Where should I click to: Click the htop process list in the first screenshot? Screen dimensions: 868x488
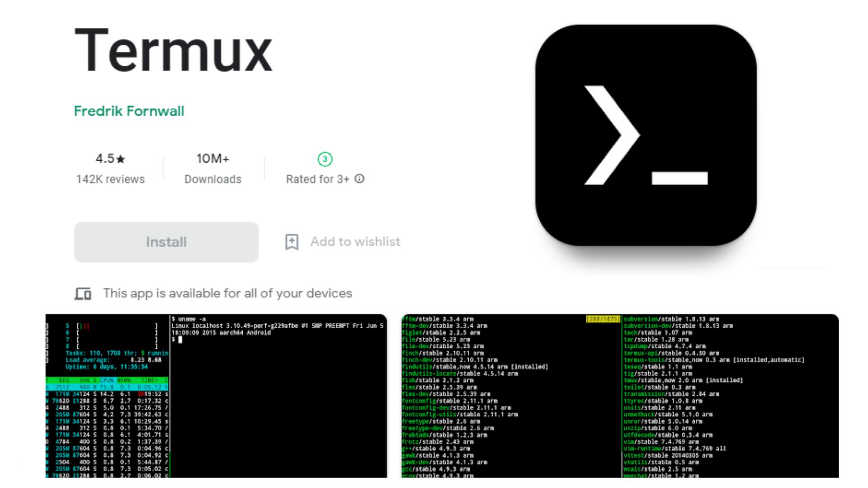(x=108, y=428)
